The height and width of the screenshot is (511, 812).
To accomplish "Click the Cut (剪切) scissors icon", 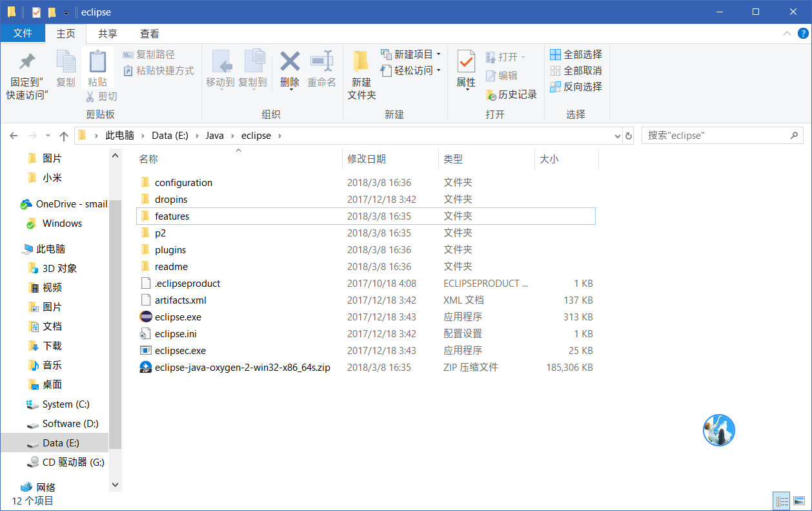I will pos(90,96).
